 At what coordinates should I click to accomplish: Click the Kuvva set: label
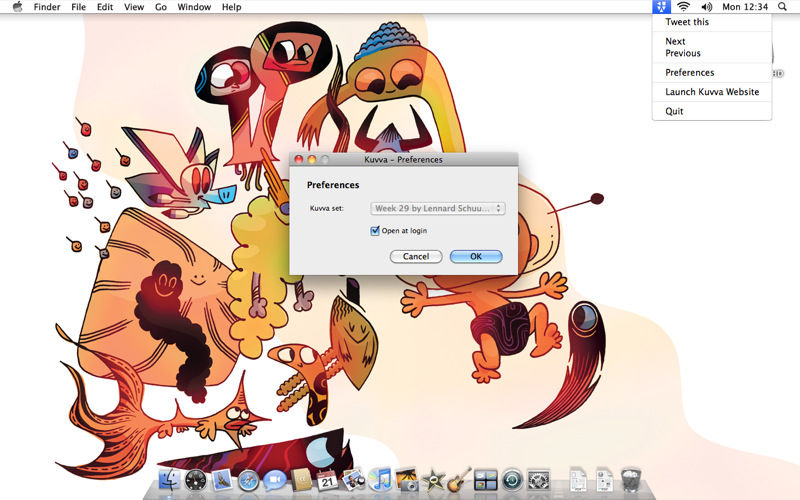tap(327, 208)
